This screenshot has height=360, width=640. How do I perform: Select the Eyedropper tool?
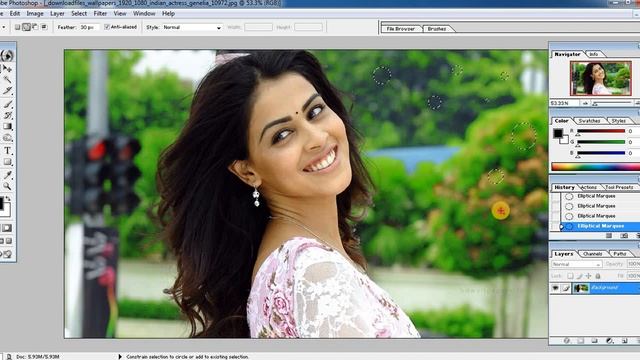pos(7,175)
